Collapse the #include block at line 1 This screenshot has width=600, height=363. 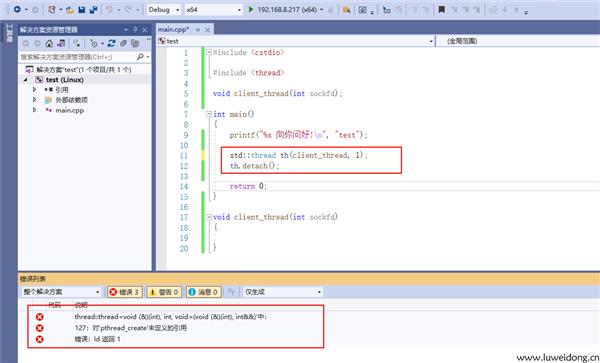coord(209,52)
